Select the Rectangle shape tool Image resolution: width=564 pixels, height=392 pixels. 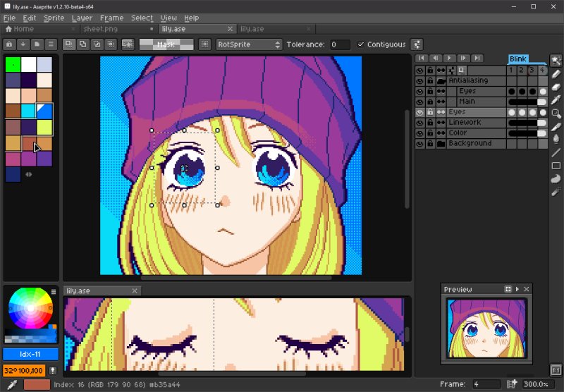[556, 166]
